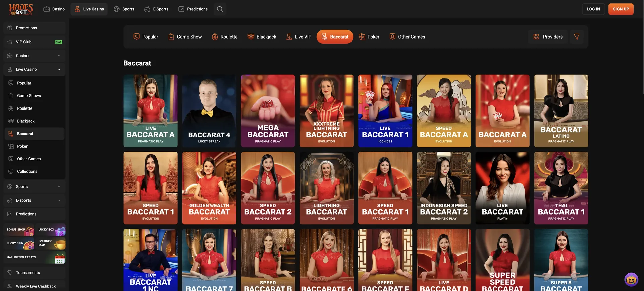Open Casino in the top navigation
Viewport: 644px width, 291px height.
(54, 9)
